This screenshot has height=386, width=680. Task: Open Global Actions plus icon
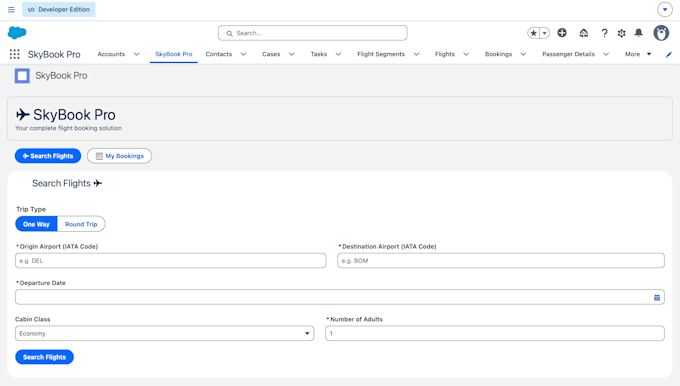click(x=562, y=33)
